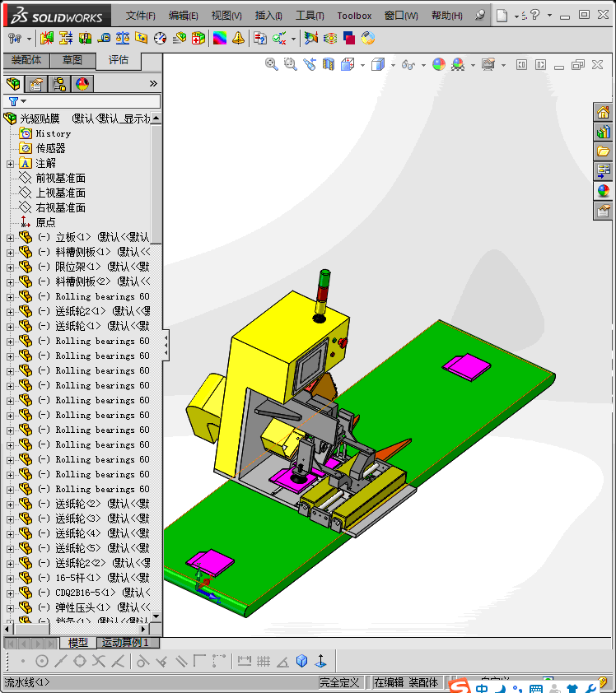616x693 pixels.
Task: Expand hidden manager tabs with double chevron
Action: click(153, 83)
